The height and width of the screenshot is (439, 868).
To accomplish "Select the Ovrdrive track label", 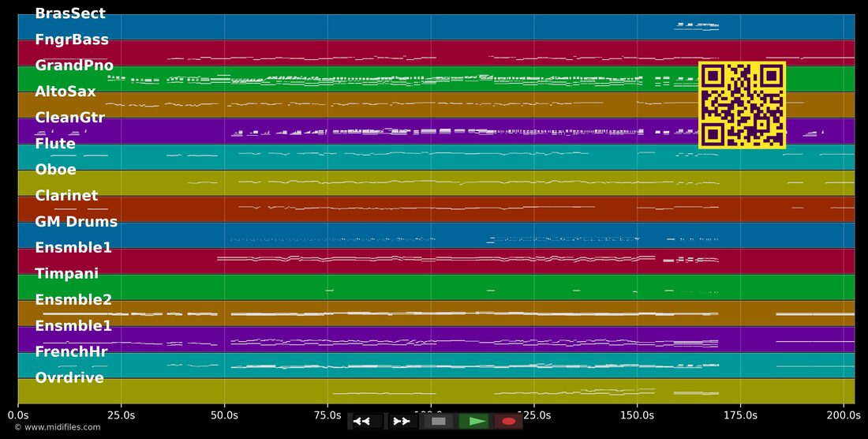I will [x=69, y=377].
